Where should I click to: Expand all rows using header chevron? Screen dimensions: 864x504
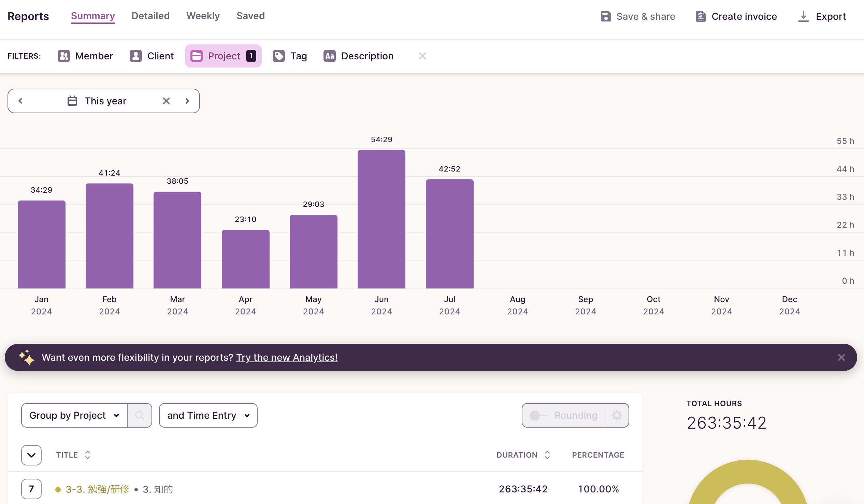[x=31, y=455]
